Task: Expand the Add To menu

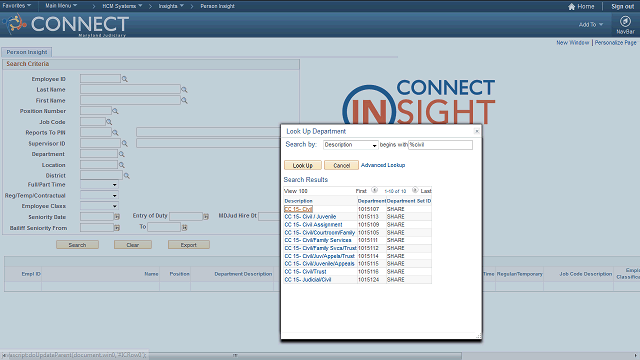Action: [590, 25]
